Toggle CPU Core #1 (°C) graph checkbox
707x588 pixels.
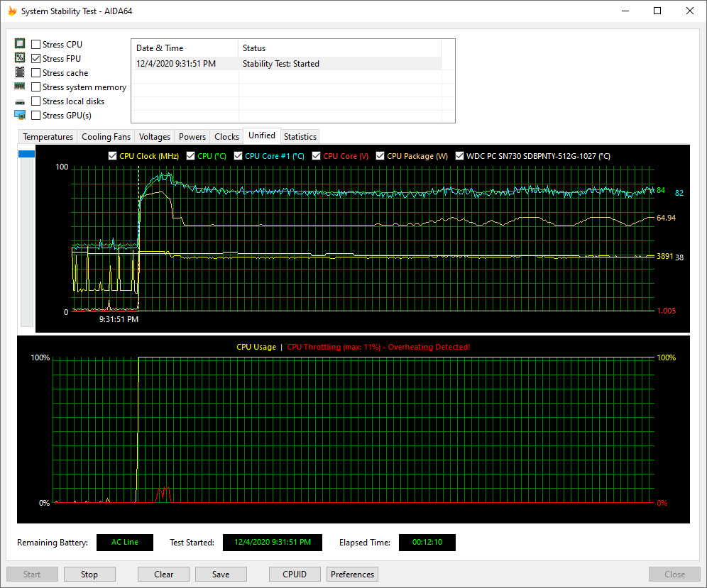pyautogui.click(x=238, y=156)
